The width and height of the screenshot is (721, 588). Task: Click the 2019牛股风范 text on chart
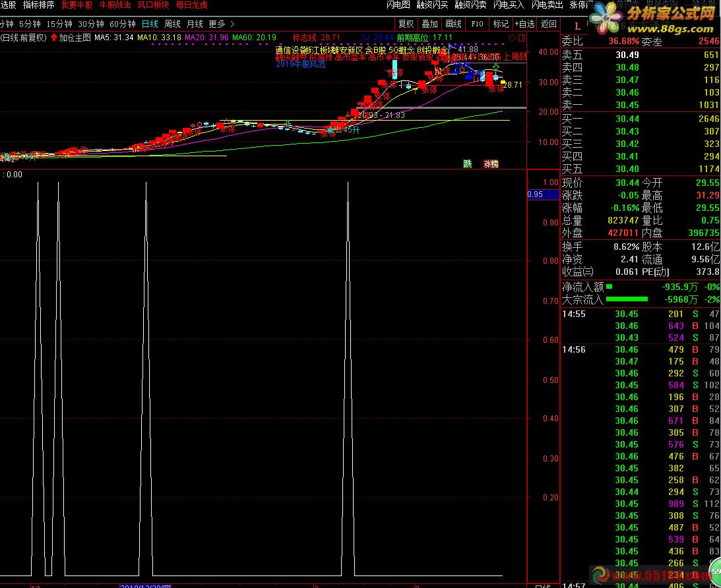pyautogui.click(x=301, y=65)
